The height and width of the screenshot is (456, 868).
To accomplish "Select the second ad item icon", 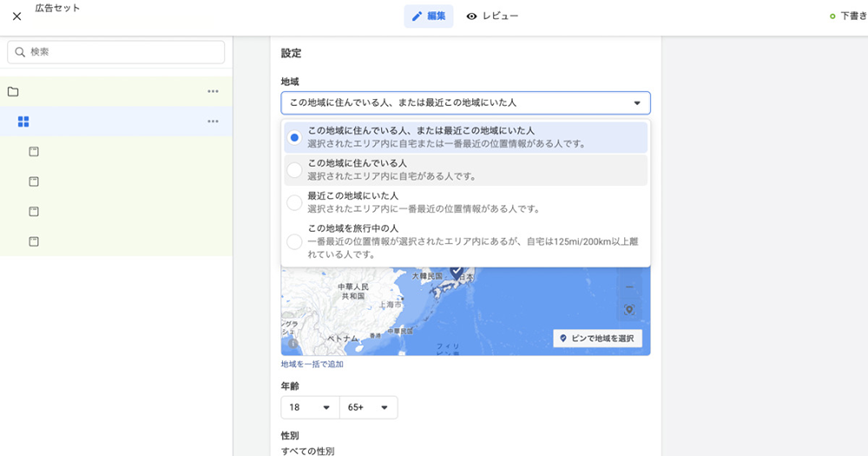I will coord(34,182).
